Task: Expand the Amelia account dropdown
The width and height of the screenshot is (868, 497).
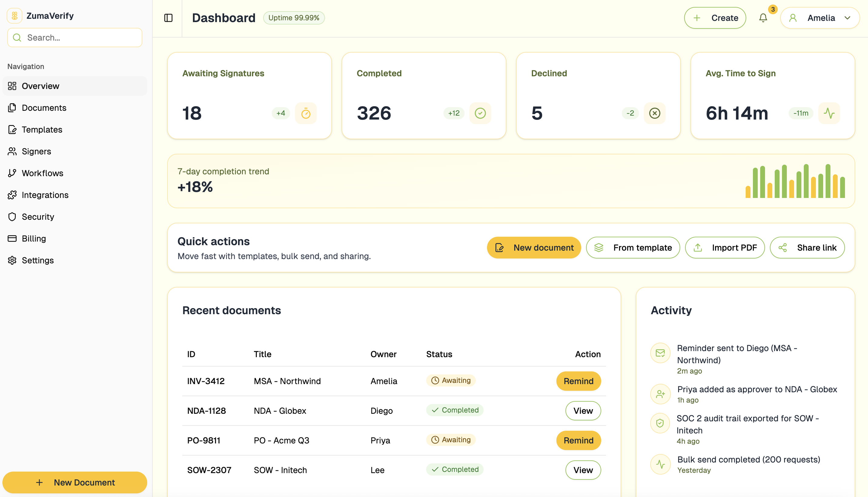Action: [820, 18]
